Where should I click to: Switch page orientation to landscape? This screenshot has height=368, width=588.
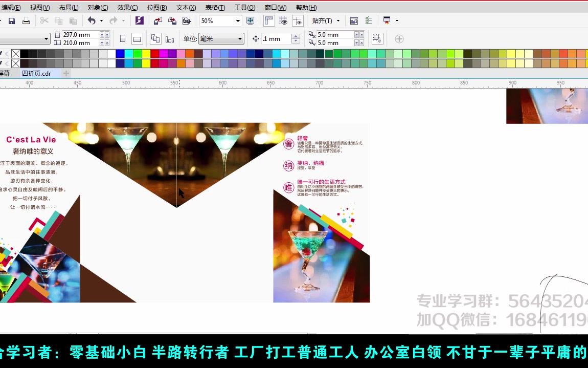coord(136,38)
